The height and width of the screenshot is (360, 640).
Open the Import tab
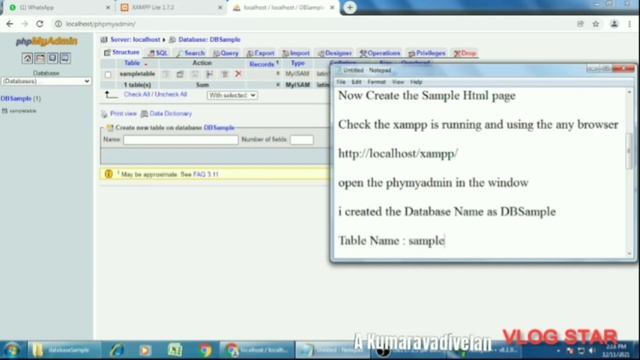coord(296,53)
